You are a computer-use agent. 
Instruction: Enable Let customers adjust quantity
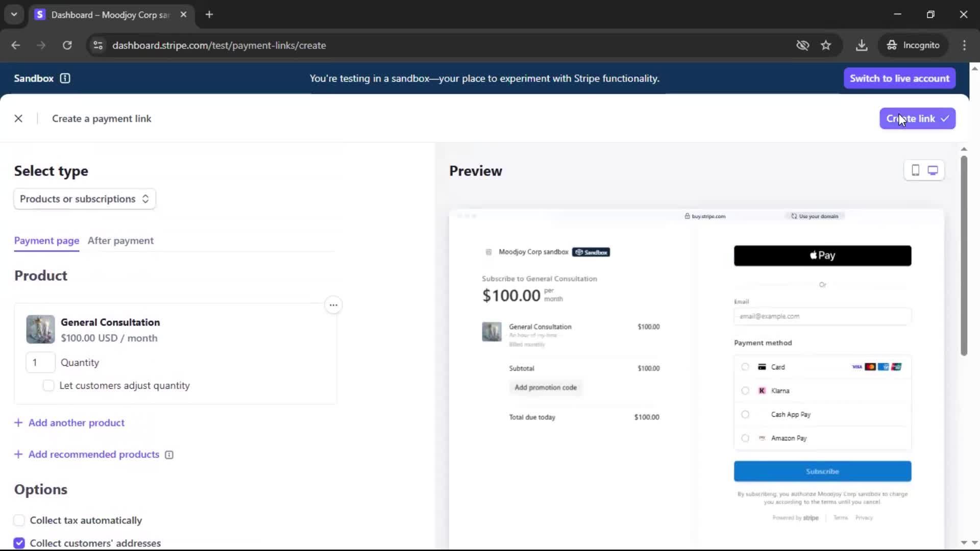[48, 386]
